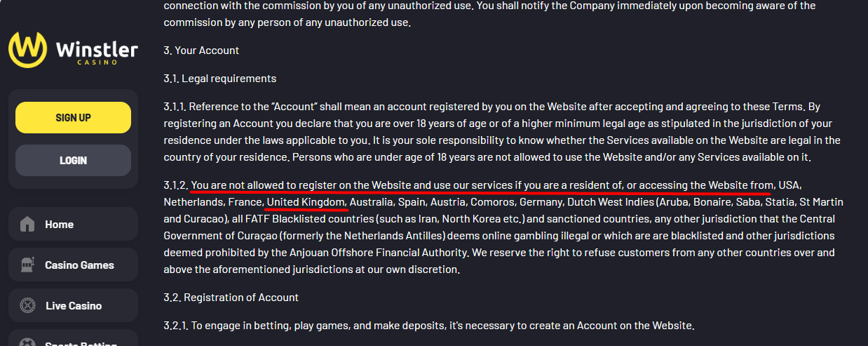Click the "3.1.2." clause number
868x346 pixels.
click(x=175, y=185)
